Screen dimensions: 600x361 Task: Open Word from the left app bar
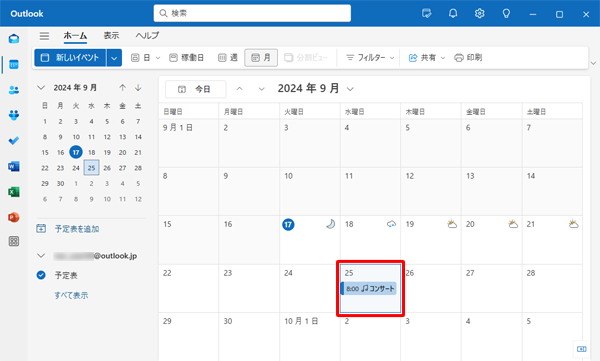click(x=14, y=167)
